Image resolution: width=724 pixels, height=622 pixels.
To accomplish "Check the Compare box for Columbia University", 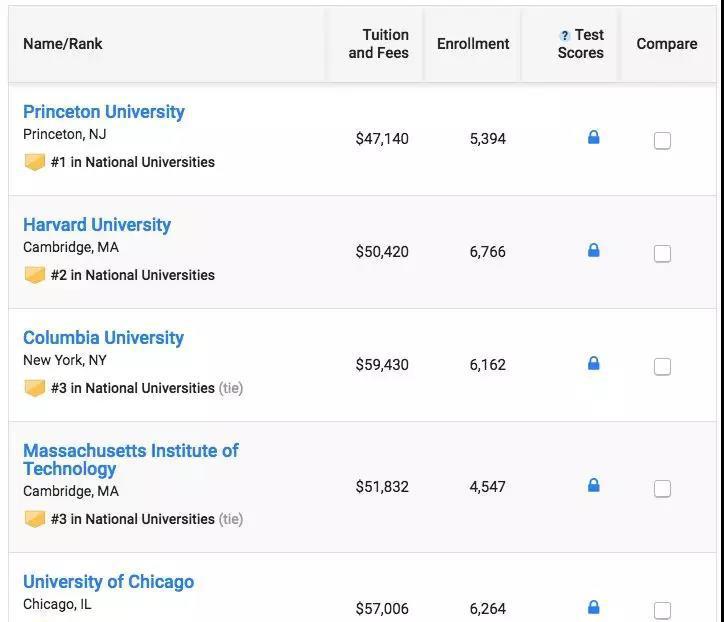I will click(662, 367).
